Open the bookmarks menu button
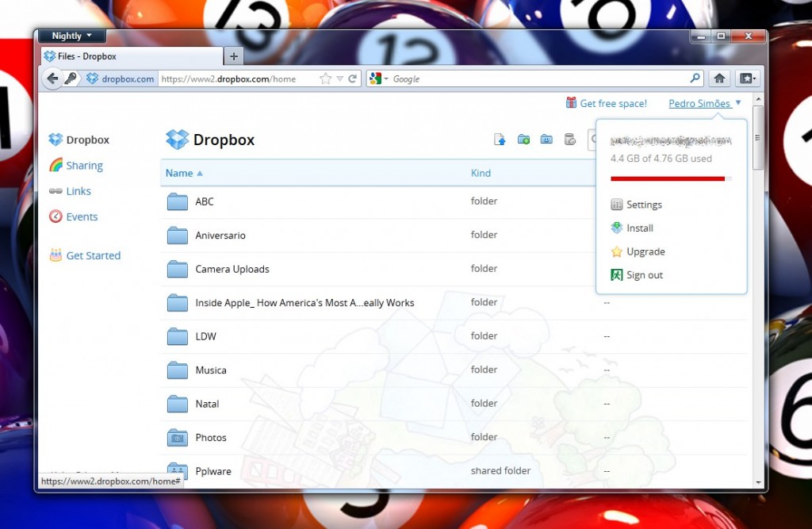 click(748, 79)
